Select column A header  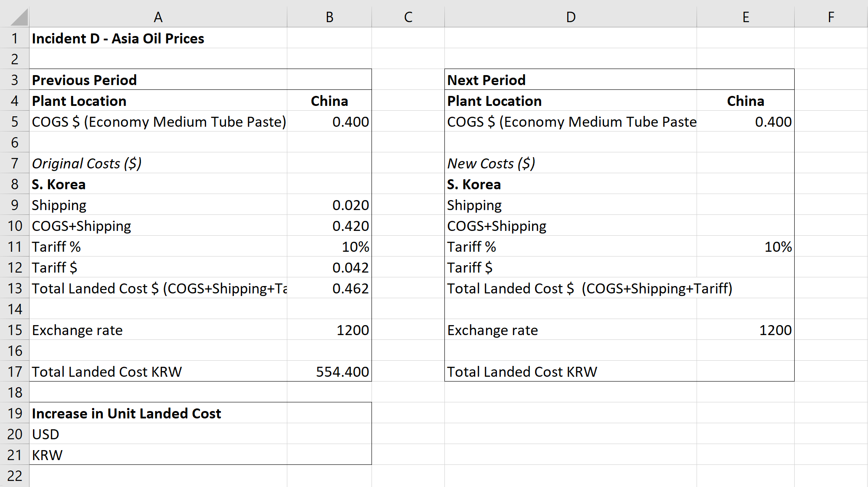point(158,17)
